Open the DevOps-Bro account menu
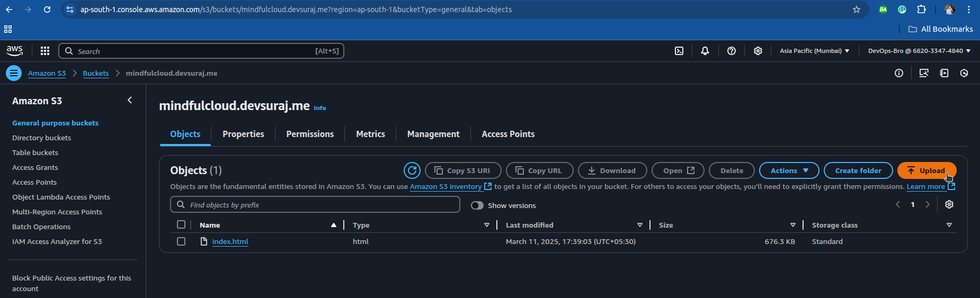 point(920,51)
